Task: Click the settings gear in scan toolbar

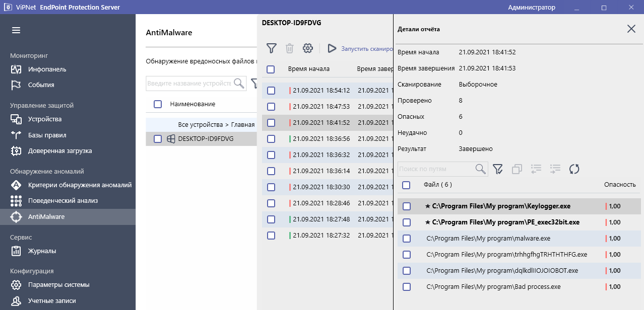Action: [307, 48]
